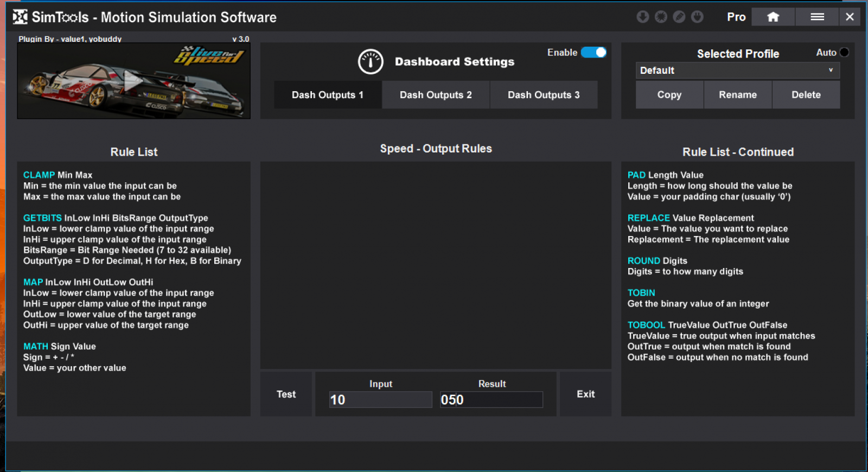Click the SimTools logo icon
868x472 pixels.
20,17
